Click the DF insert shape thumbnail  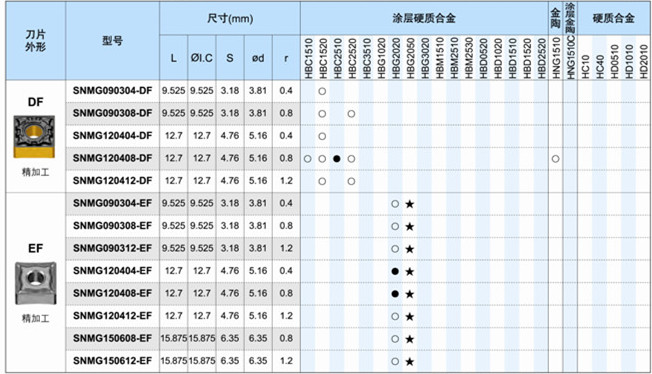click(x=34, y=136)
